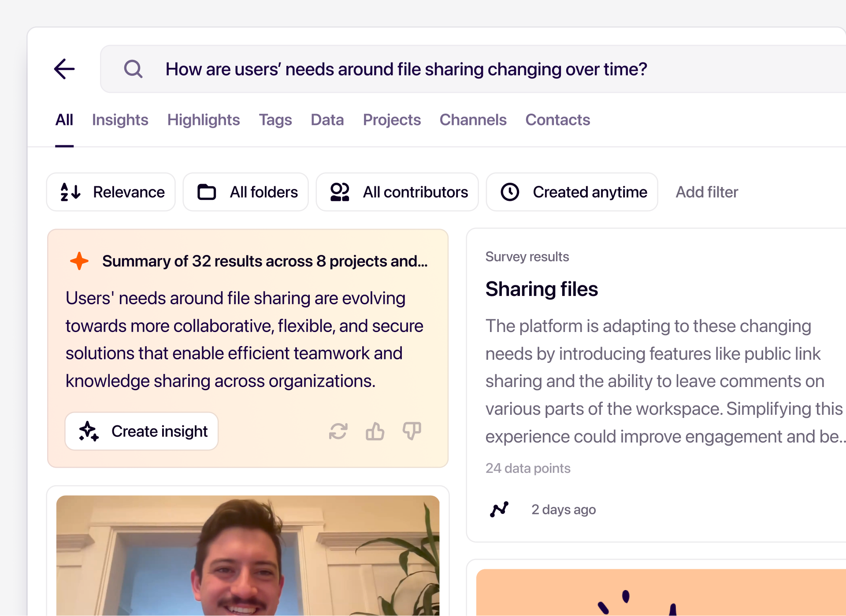The height and width of the screenshot is (616, 846).
Task: Click the clock icon in Created anytime filter
Action: coord(510,192)
